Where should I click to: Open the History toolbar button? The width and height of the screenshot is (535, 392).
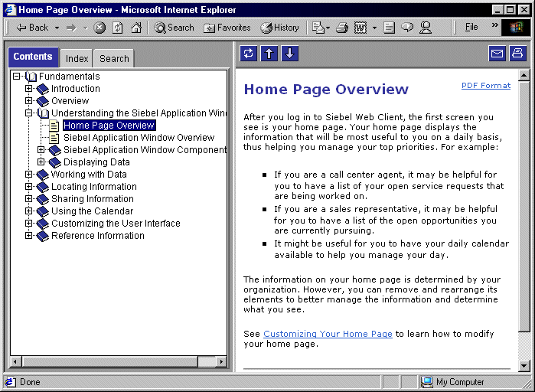[x=280, y=28]
